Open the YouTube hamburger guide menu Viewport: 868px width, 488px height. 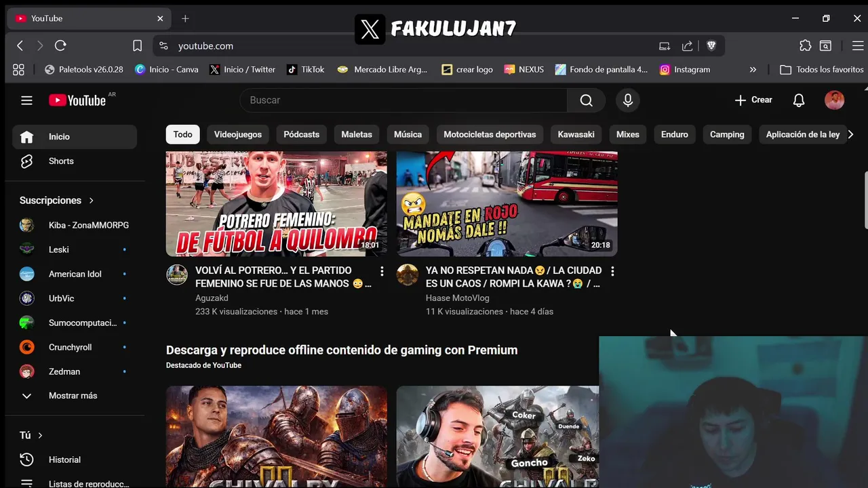point(26,100)
